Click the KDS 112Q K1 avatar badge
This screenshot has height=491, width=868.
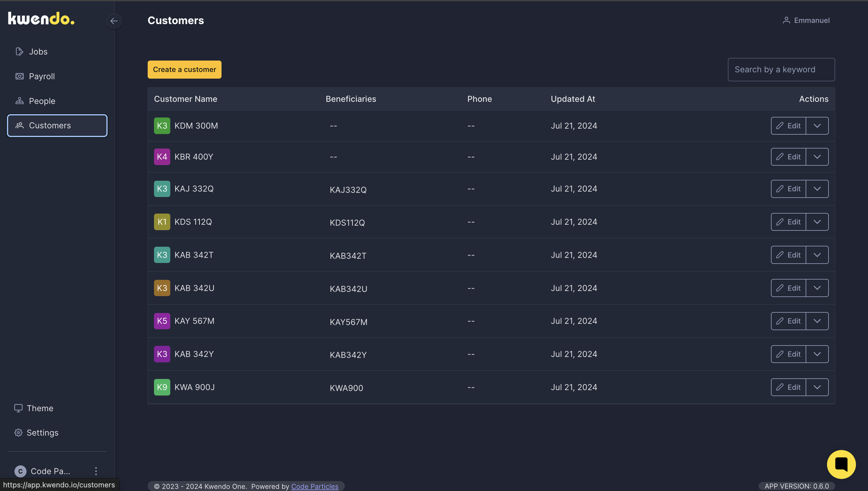pyautogui.click(x=162, y=222)
